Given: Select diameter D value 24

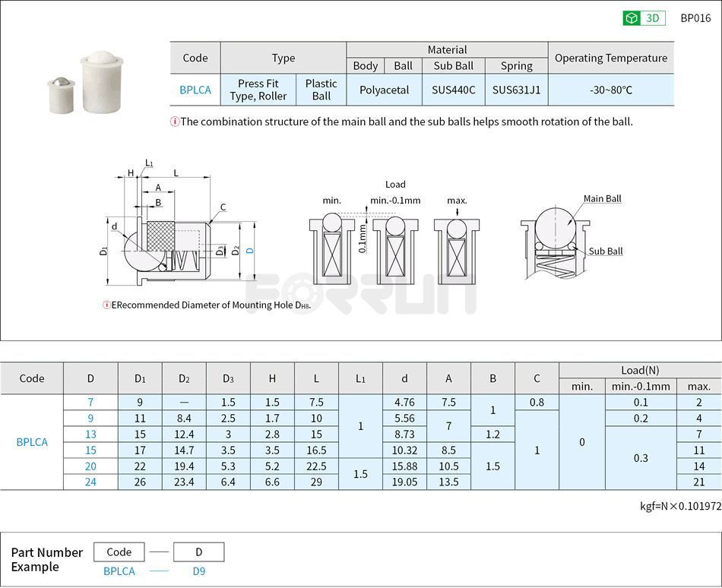Looking at the screenshot, I should tap(91, 482).
